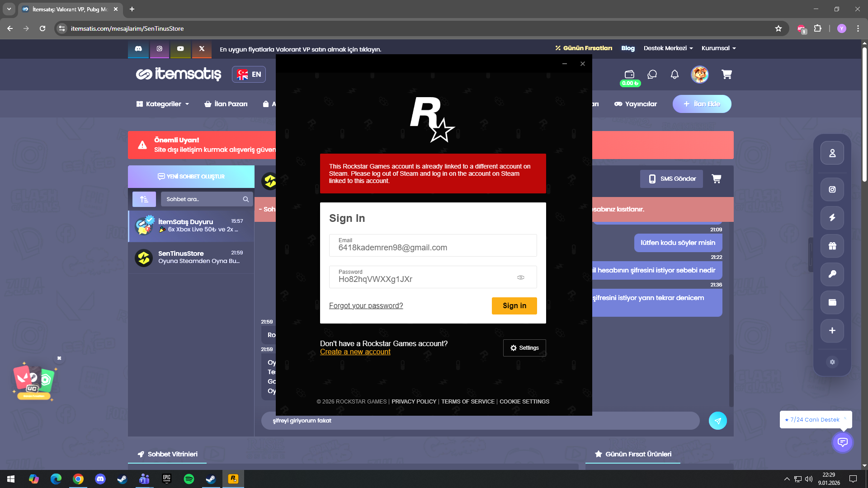
Task: Expand the Kurumsal dropdown
Action: pos(719,48)
